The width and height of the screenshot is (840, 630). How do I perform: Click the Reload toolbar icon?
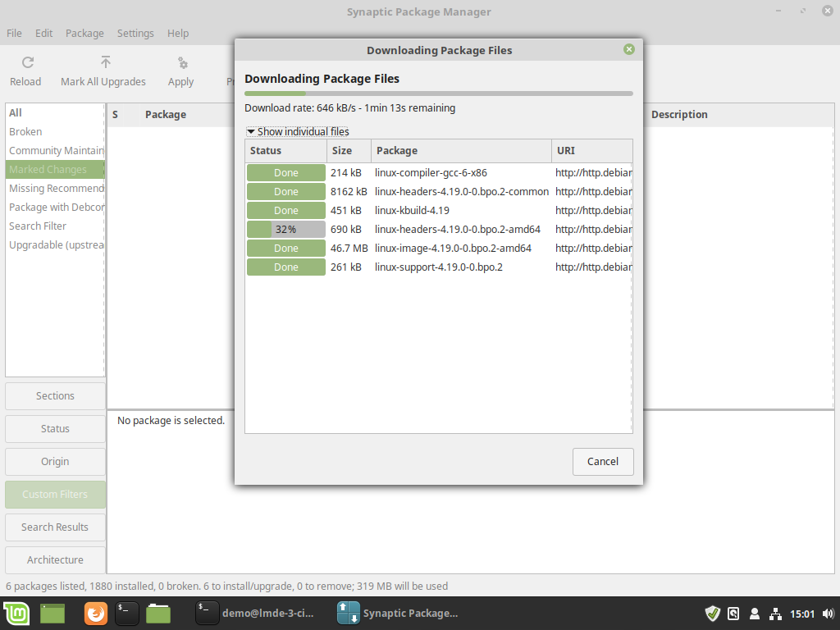(x=28, y=62)
